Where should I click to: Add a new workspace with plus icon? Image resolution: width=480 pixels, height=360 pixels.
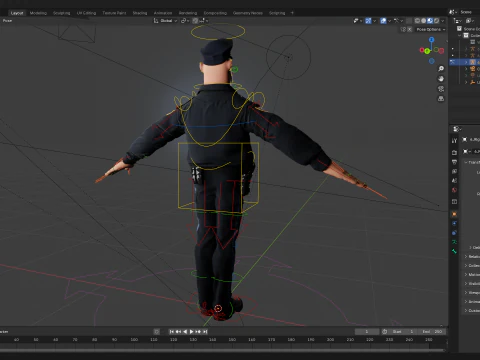click(x=292, y=13)
